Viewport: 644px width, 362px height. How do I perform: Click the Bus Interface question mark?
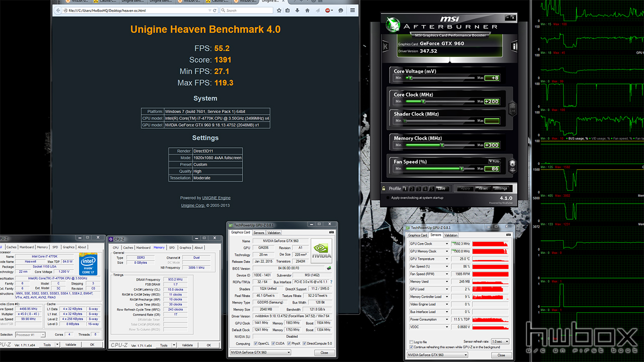[x=331, y=282]
